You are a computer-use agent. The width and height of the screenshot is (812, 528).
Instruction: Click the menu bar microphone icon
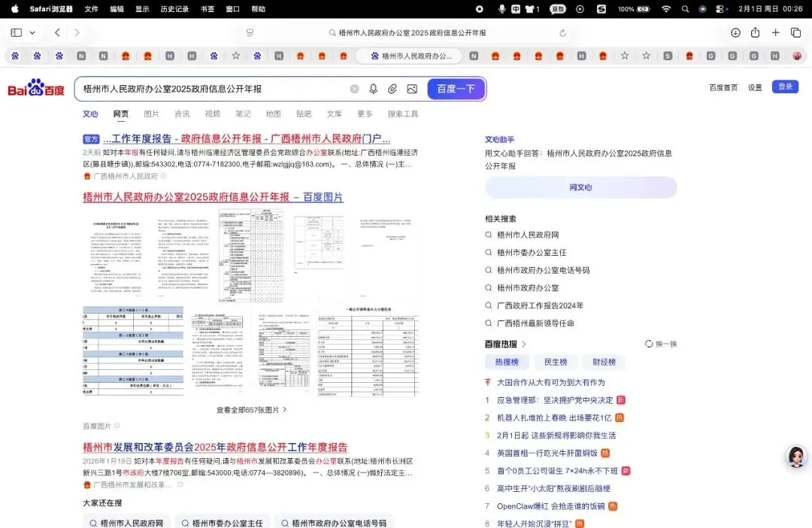click(x=501, y=9)
